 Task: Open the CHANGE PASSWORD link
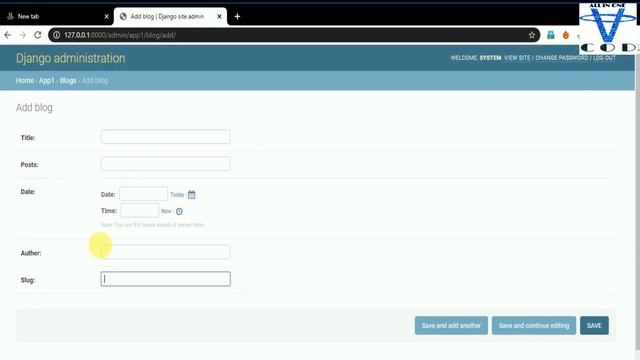pyautogui.click(x=562, y=58)
